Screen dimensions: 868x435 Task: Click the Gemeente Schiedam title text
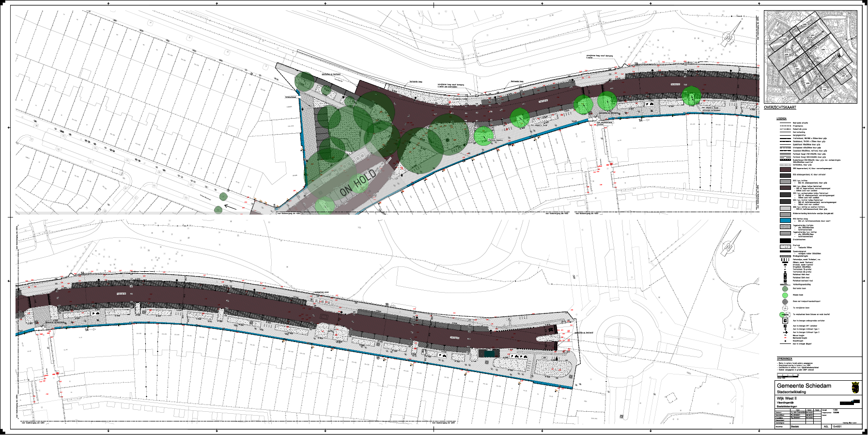pyautogui.click(x=804, y=386)
